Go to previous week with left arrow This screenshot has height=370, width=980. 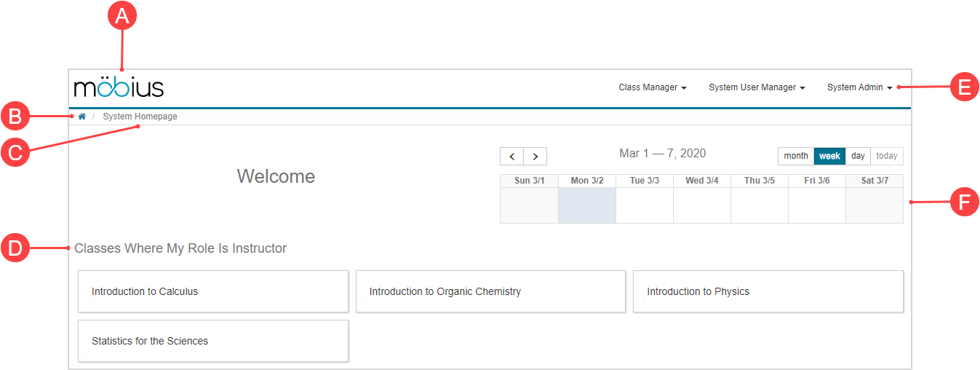pyautogui.click(x=511, y=157)
